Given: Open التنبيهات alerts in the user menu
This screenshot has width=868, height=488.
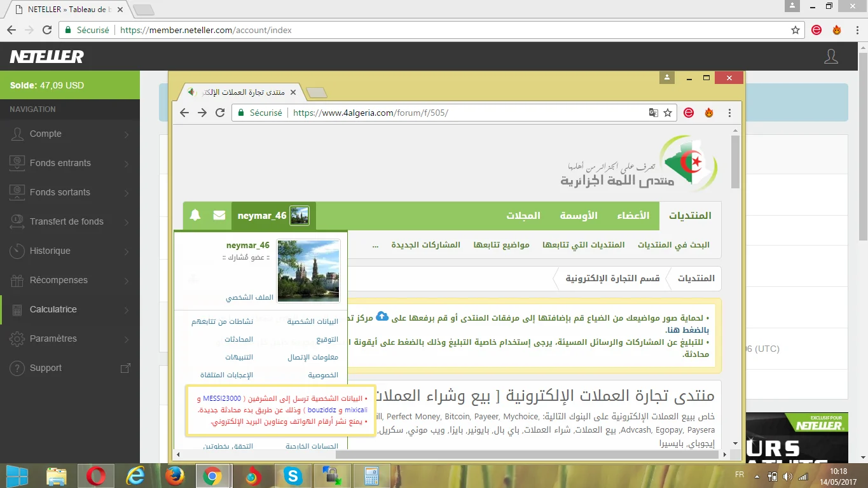Looking at the screenshot, I should pyautogui.click(x=239, y=358).
